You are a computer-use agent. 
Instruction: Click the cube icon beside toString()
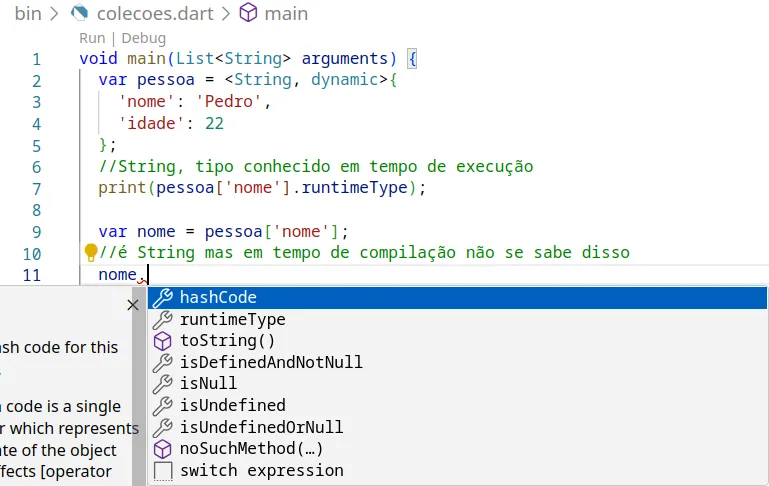pyautogui.click(x=163, y=341)
